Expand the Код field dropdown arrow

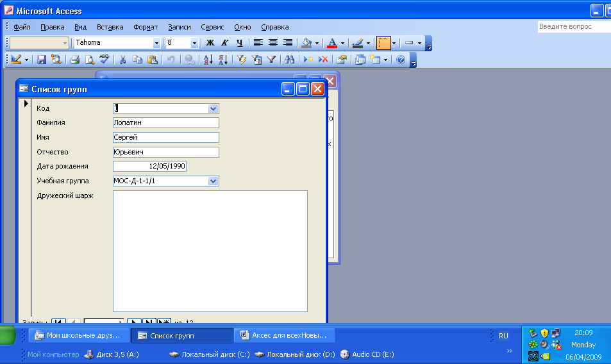point(213,108)
